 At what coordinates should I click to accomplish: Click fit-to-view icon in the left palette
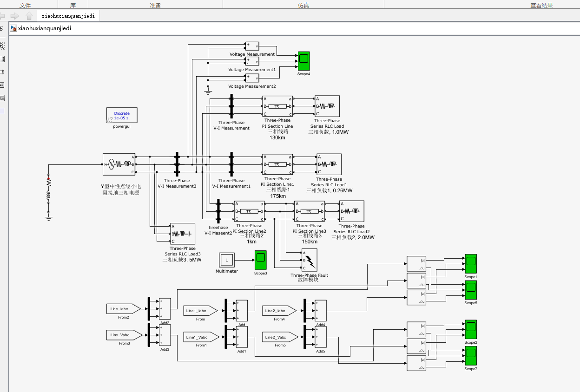2,59
